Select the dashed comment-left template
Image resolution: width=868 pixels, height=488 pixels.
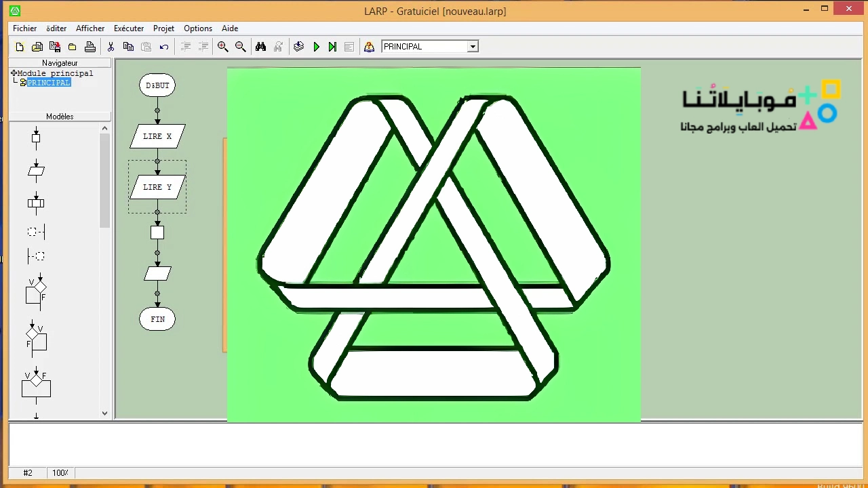[36, 232]
